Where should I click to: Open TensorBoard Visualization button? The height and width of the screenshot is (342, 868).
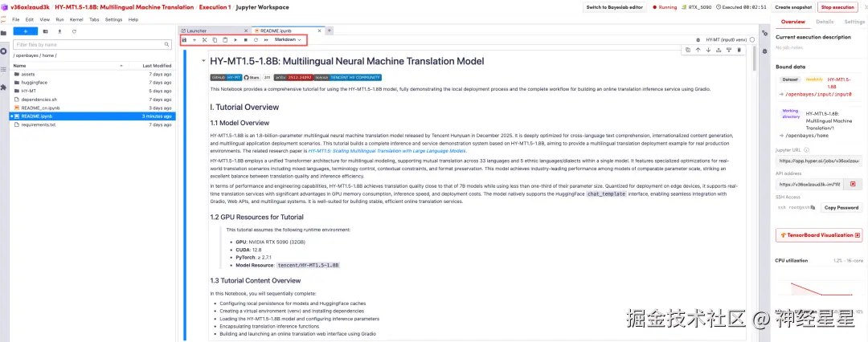[x=819, y=235]
